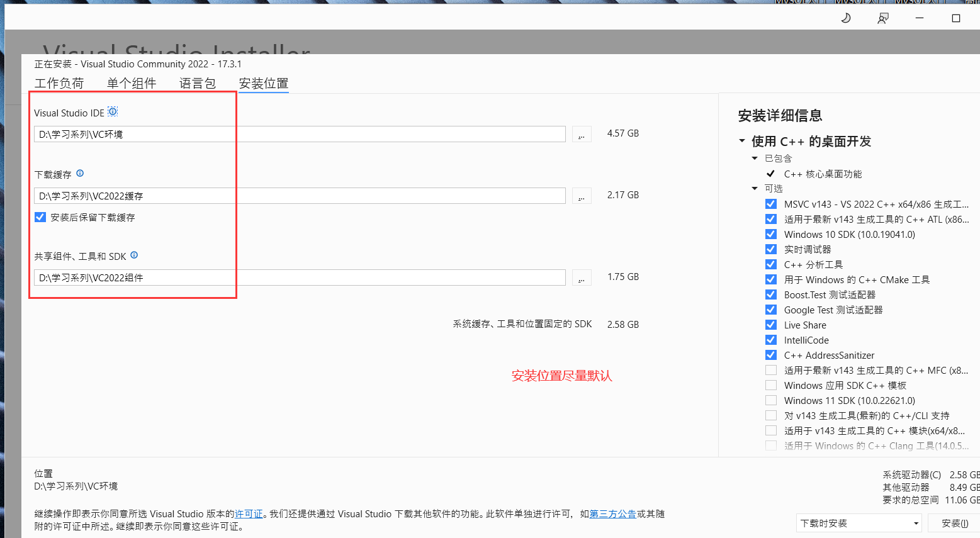Toggle 安装后保留下载缓存 checkbox
Screen dimensions: 980x538
[40, 217]
